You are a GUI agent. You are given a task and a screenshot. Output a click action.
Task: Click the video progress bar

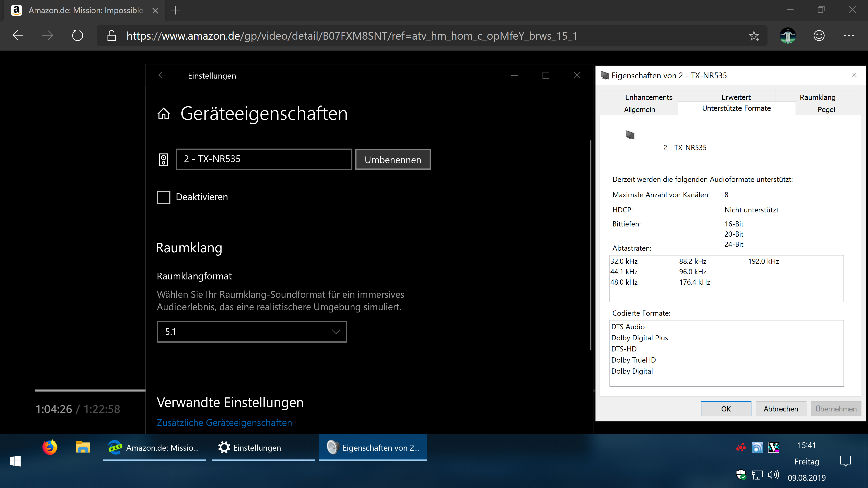pos(90,391)
